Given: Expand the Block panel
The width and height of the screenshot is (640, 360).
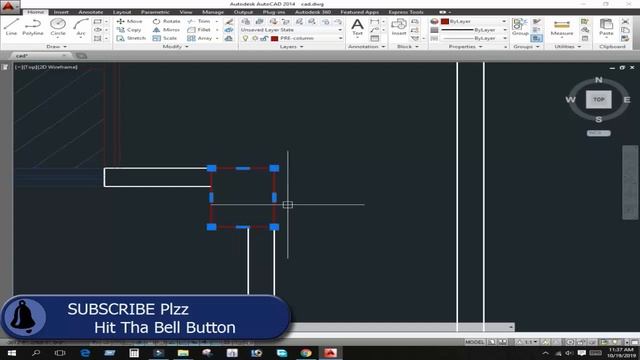Looking at the screenshot, I should click(x=407, y=47).
